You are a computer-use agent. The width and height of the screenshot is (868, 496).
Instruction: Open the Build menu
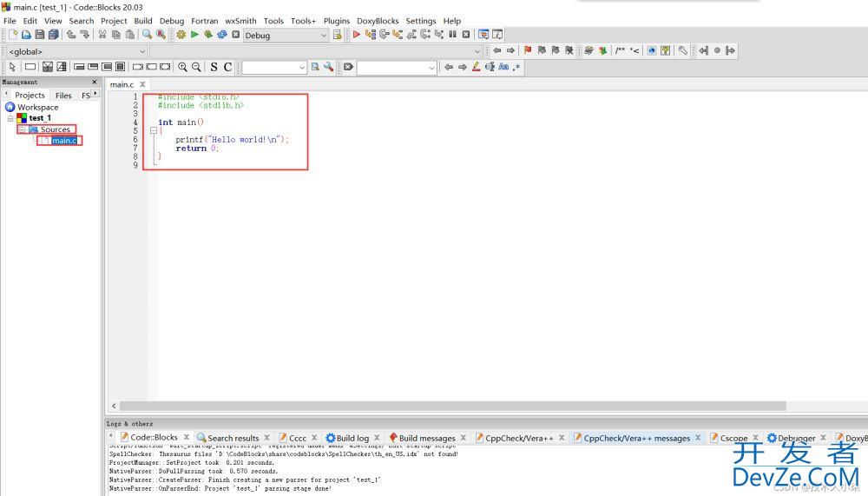coord(143,21)
